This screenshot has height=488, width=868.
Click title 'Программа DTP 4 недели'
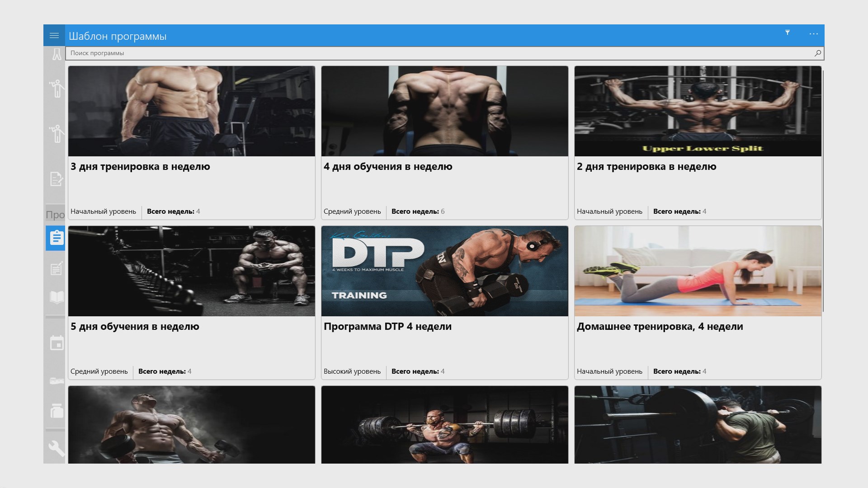point(387,327)
